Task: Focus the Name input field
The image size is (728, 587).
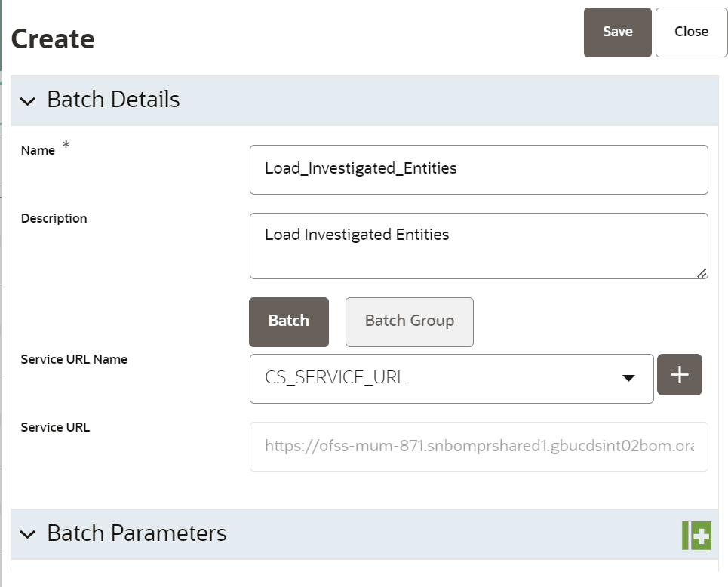Action: pyautogui.click(x=478, y=169)
